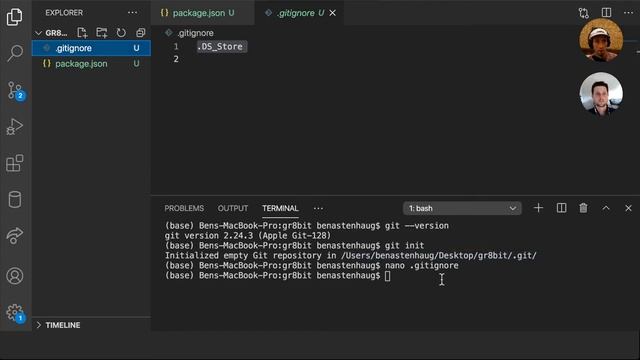Refresh the Explorer file list

click(x=121, y=33)
